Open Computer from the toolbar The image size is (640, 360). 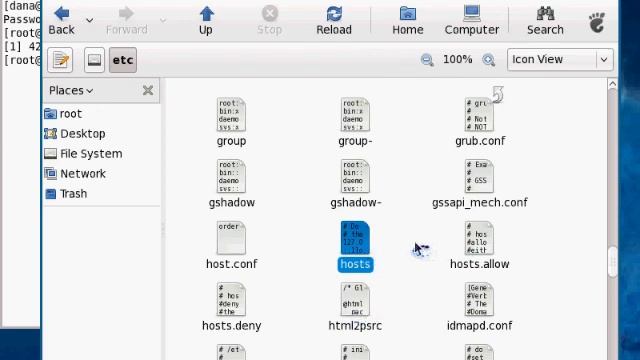472,21
